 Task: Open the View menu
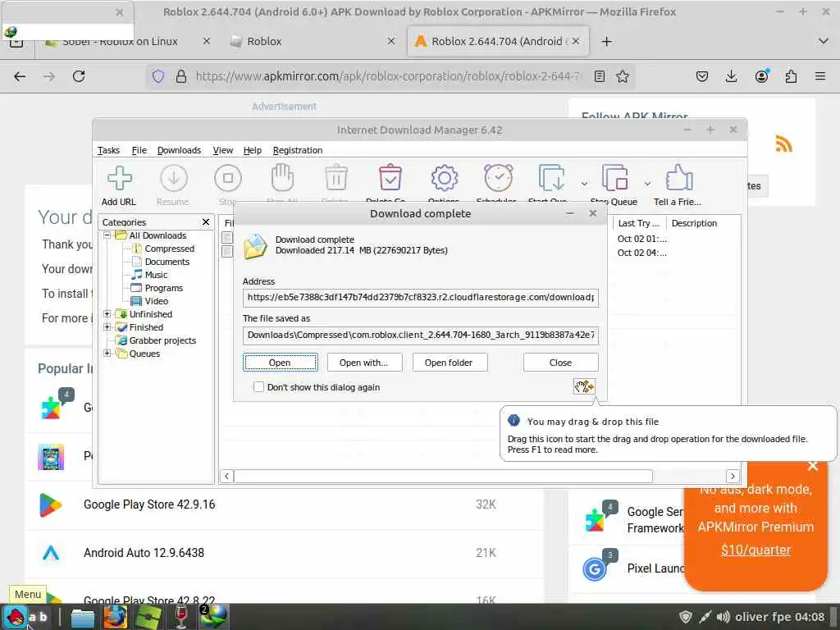click(x=223, y=150)
